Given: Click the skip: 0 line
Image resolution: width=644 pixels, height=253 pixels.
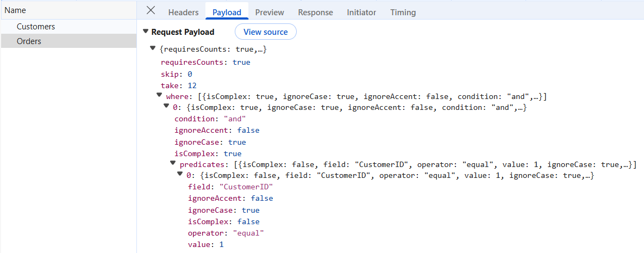Looking at the screenshot, I should pyautogui.click(x=176, y=74).
